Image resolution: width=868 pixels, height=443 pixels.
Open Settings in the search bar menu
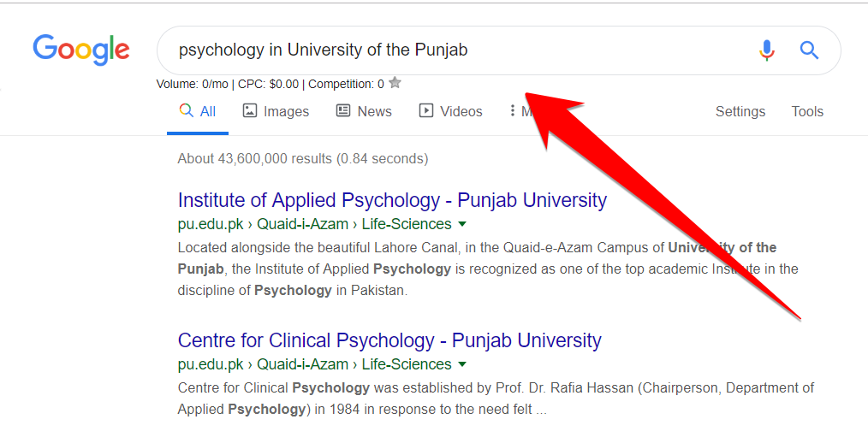pyautogui.click(x=740, y=111)
